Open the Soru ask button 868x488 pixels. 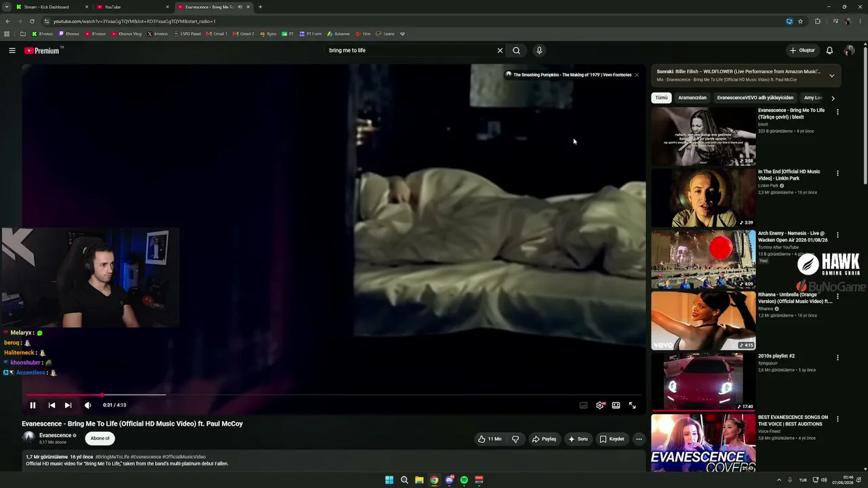click(x=578, y=439)
